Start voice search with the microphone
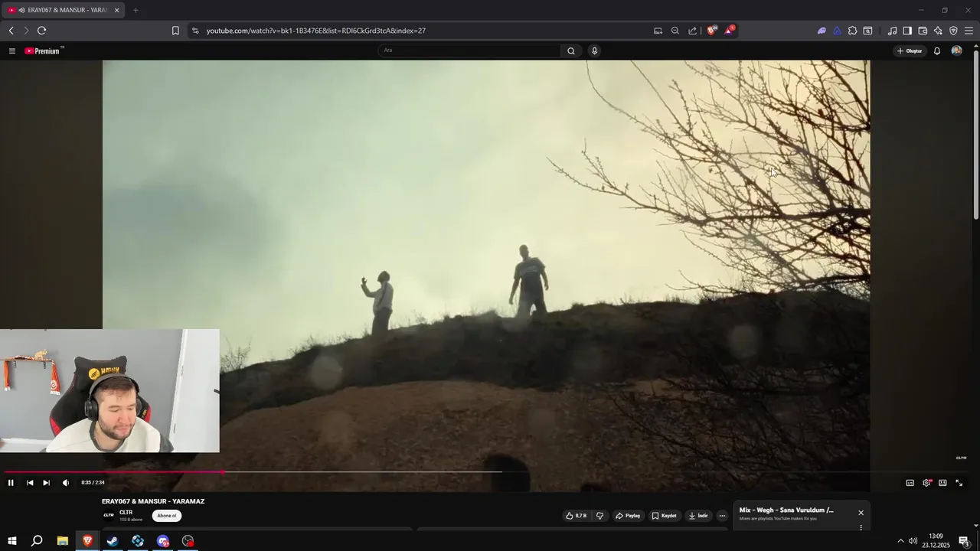The width and height of the screenshot is (980, 551). 594,51
